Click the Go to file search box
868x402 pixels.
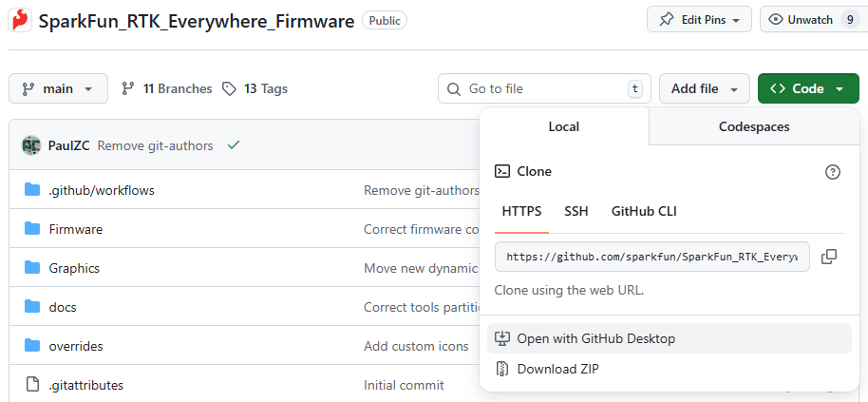click(544, 88)
